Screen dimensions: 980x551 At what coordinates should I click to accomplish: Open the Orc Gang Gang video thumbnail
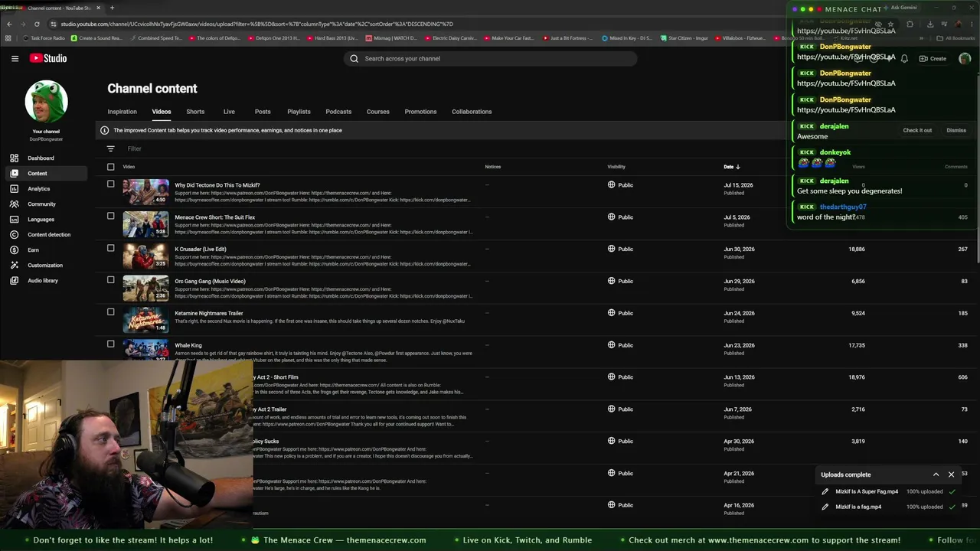pyautogui.click(x=145, y=289)
